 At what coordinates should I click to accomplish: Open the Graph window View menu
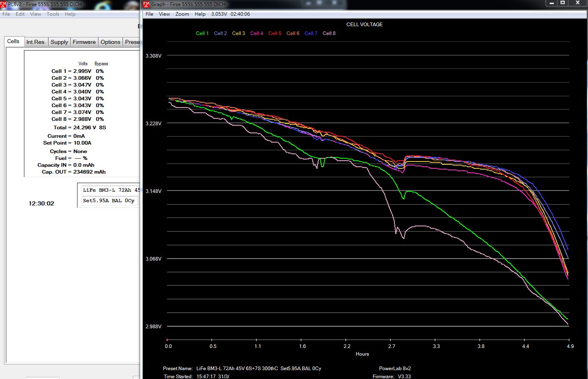pyautogui.click(x=164, y=14)
